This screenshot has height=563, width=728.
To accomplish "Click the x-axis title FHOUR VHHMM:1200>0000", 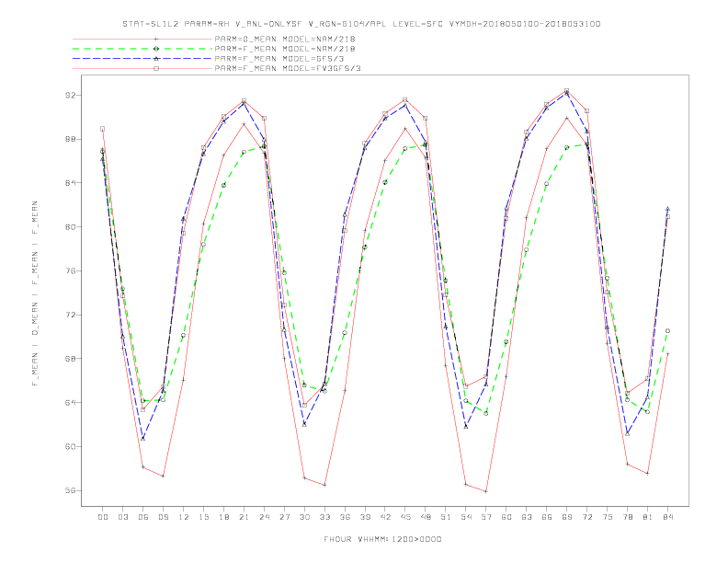I will coord(382,539).
